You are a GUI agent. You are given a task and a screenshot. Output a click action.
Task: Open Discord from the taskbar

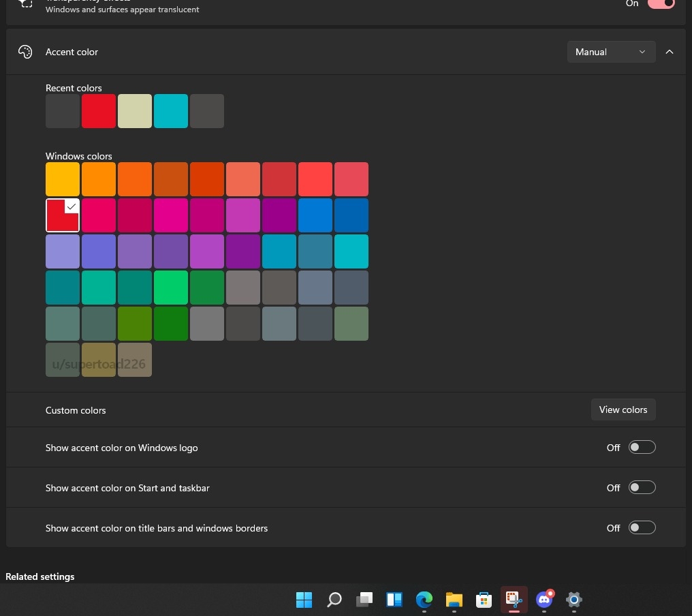click(x=544, y=600)
